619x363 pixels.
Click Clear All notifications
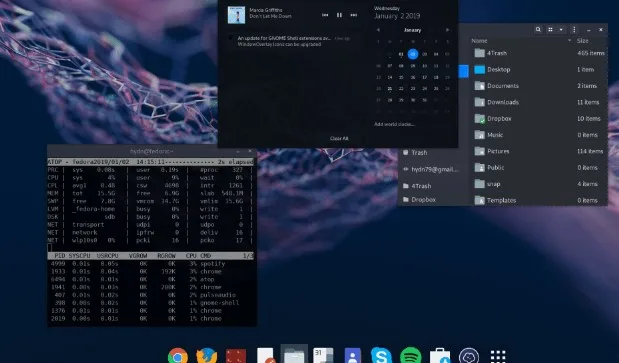339,138
